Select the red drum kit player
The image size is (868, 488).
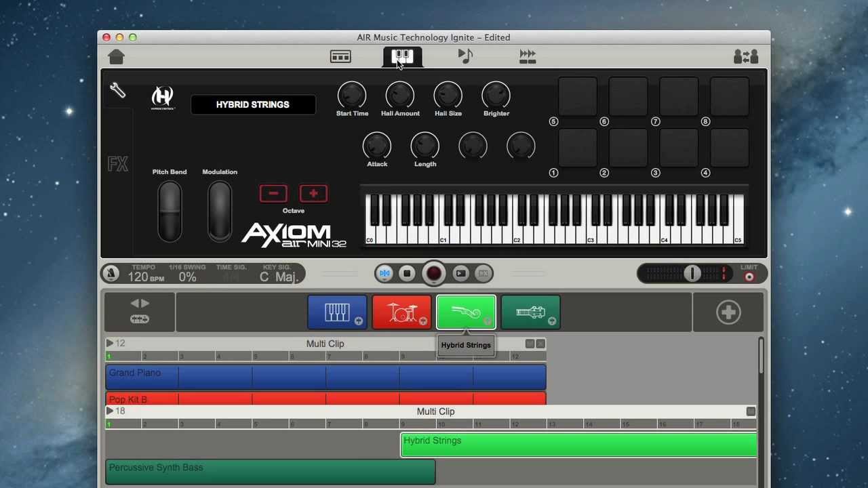pos(401,312)
